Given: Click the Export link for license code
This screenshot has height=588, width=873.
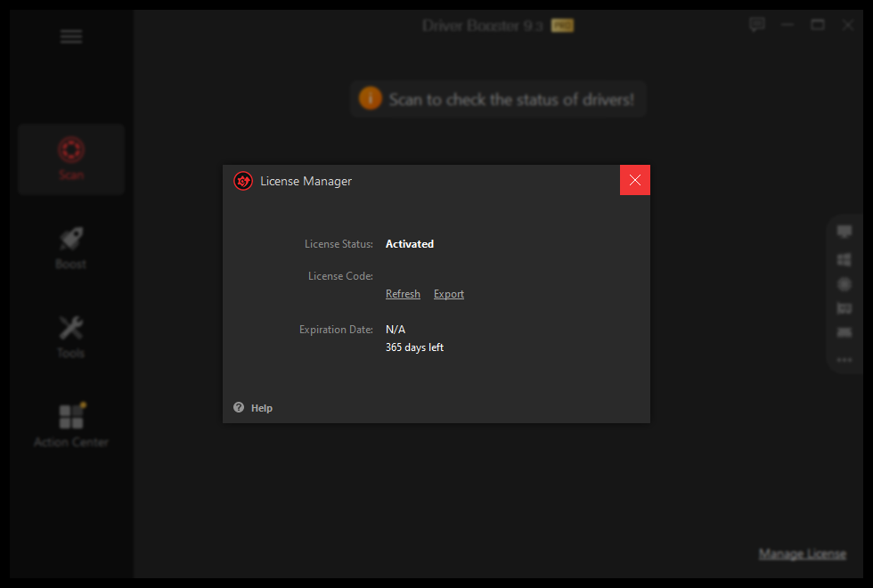Looking at the screenshot, I should click(x=449, y=294).
